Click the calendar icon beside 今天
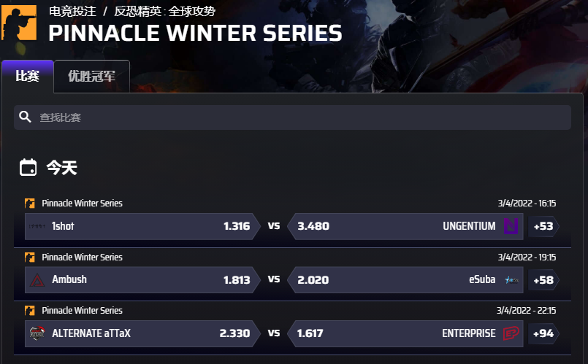 [x=28, y=168]
